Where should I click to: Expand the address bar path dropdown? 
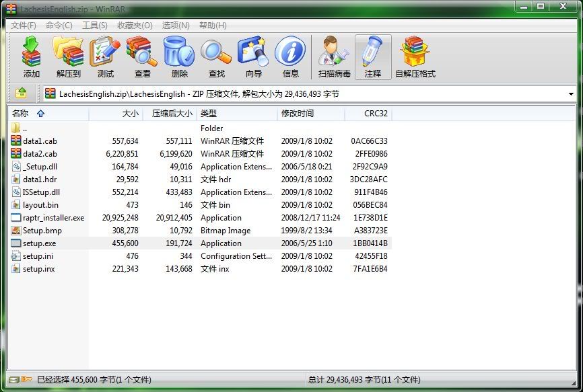[x=571, y=94]
